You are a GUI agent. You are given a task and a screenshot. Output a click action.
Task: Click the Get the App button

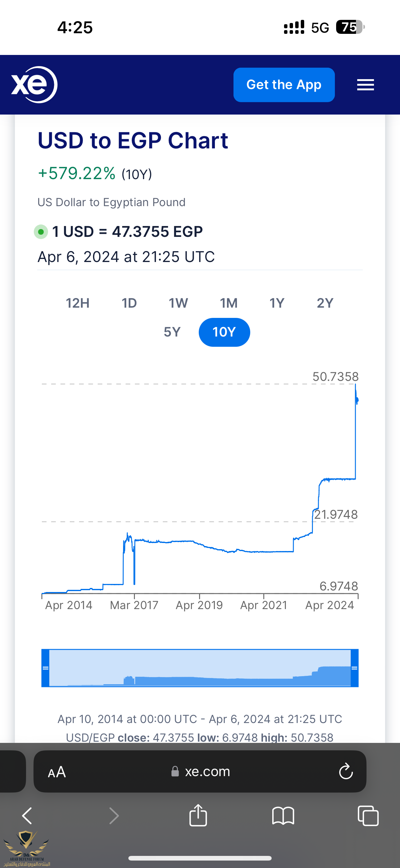click(x=284, y=85)
